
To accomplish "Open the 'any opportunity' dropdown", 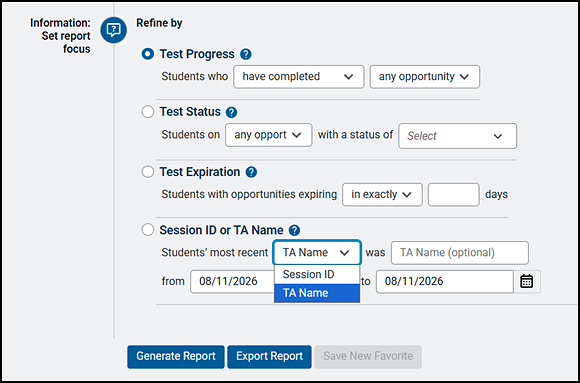I will point(425,77).
